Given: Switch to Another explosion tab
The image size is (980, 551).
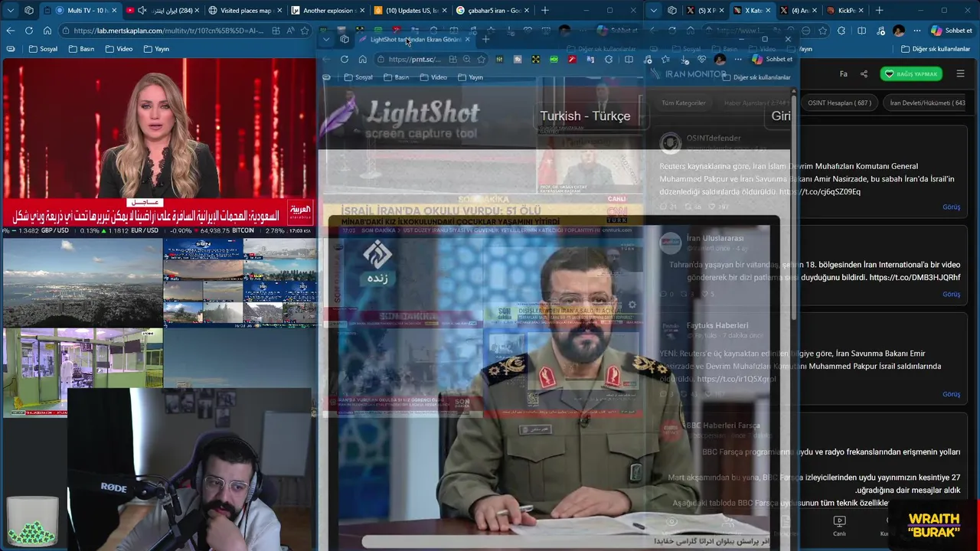Looking at the screenshot, I should [x=328, y=11].
